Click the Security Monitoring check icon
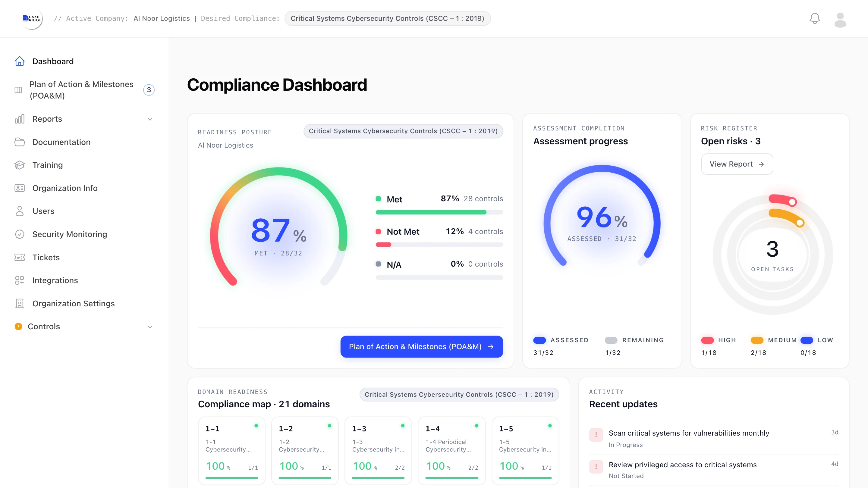The height and width of the screenshot is (488, 868). point(20,234)
